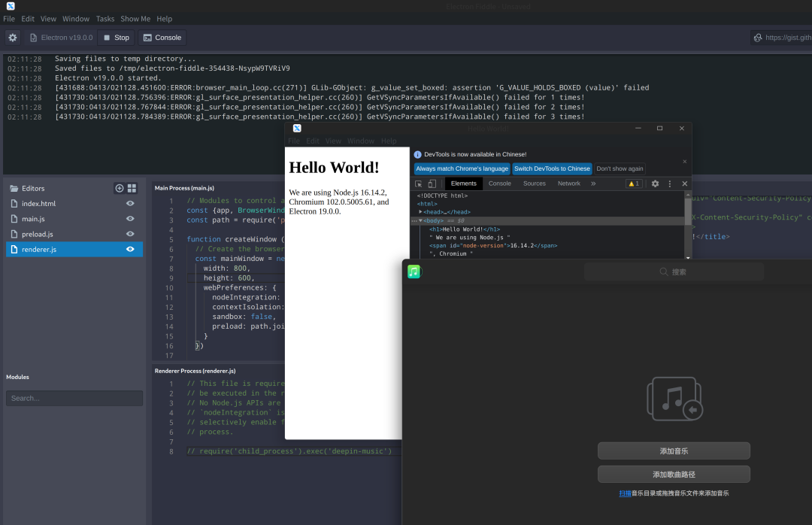Open the Tasks menu
The width and height of the screenshot is (812, 525).
pos(105,19)
